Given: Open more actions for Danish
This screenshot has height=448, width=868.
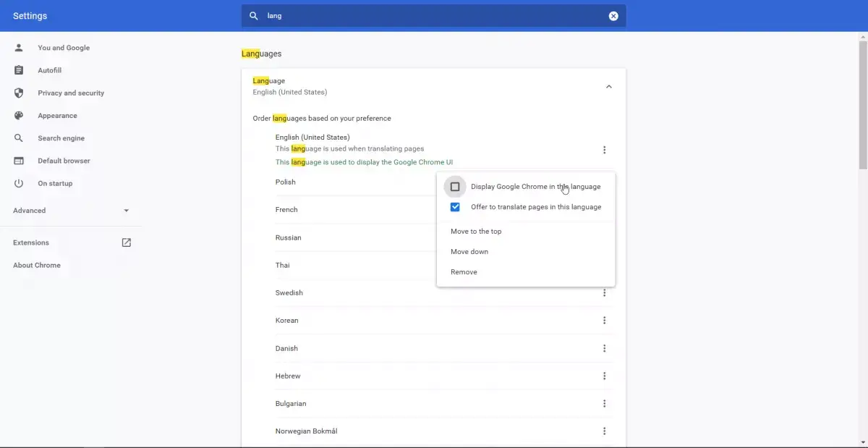Looking at the screenshot, I should pyautogui.click(x=604, y=348).
